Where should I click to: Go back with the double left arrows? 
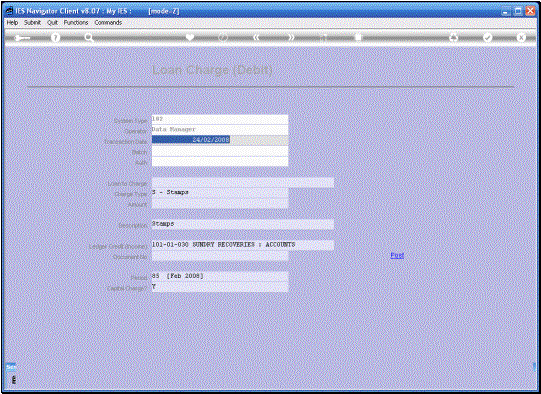tap(256, 38)
